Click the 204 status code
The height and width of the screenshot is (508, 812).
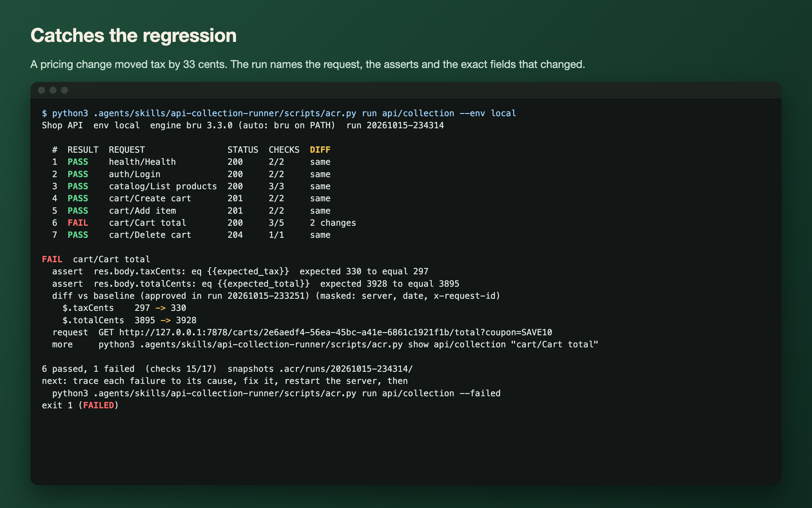point(235,235)
